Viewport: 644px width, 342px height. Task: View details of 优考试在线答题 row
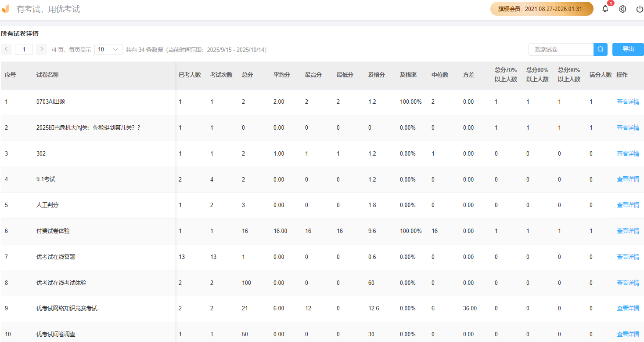(628, 257)
